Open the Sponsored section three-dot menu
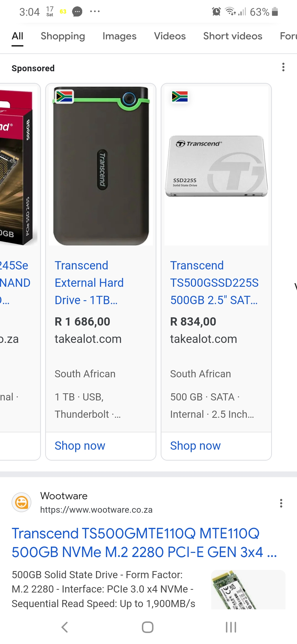The height and width of the screenshot is (644, 297). [283, 67]
